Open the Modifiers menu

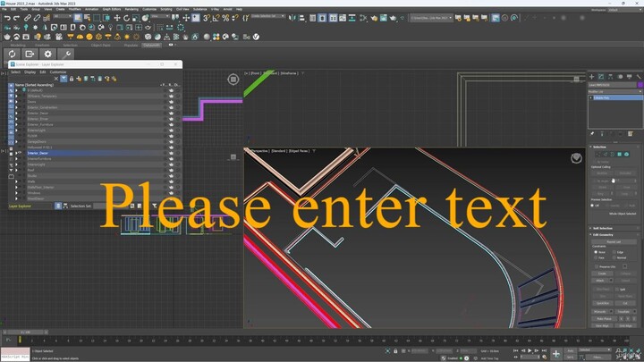(75, 9)
